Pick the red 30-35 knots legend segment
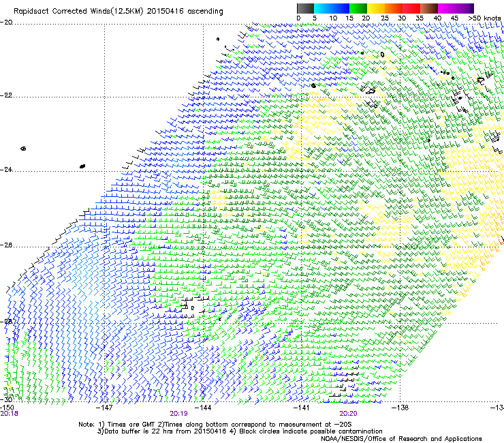The width and height of the screenshot is (504, 443). (x=411, y=8)
